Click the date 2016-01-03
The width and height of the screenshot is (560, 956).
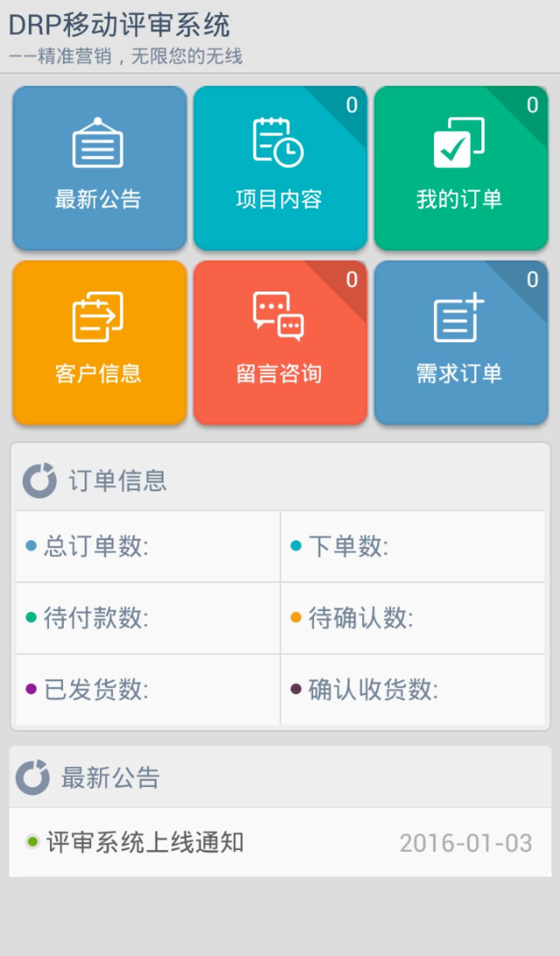click(466, 843)
